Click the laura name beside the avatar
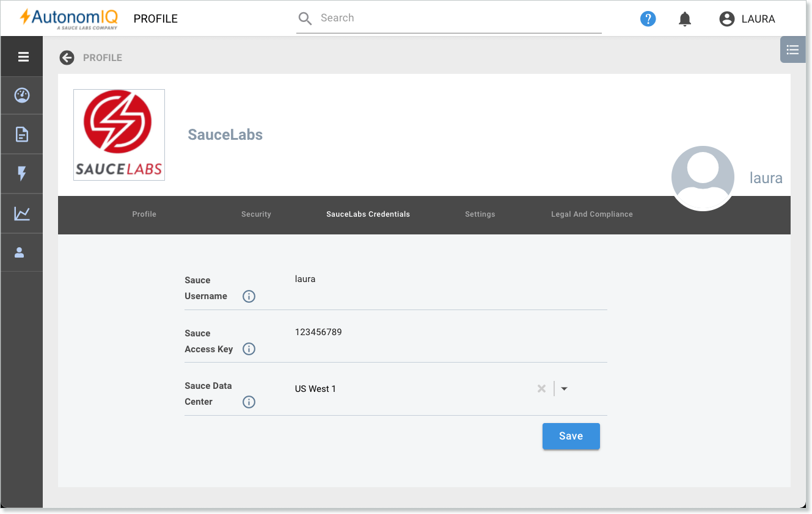 766,178
